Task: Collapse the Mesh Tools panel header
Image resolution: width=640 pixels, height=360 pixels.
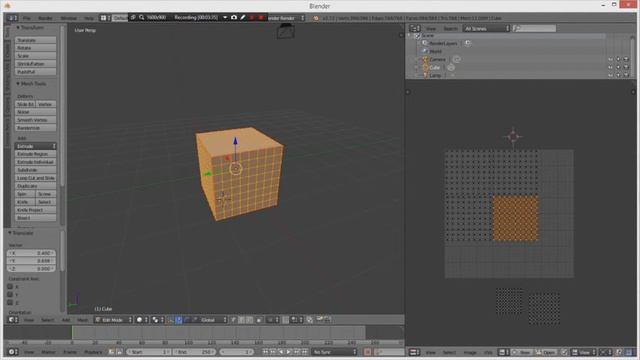Action: 31,84
